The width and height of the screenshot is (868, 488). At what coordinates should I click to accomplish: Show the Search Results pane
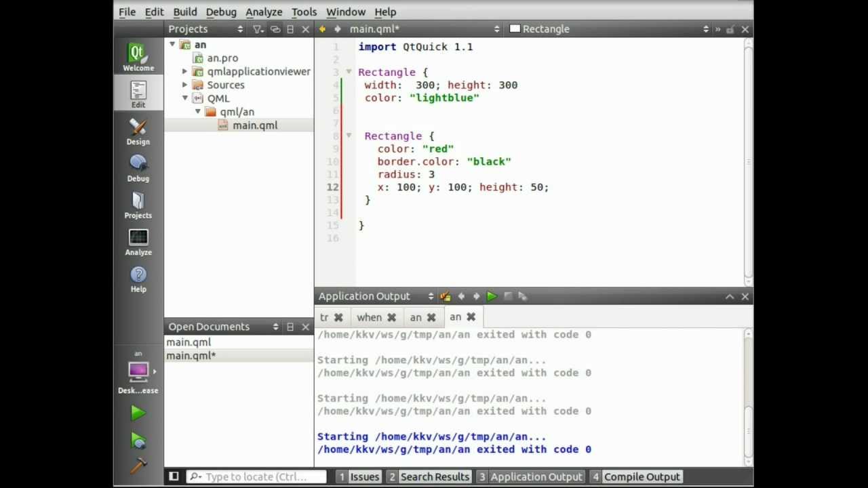[x=428, y=476]
